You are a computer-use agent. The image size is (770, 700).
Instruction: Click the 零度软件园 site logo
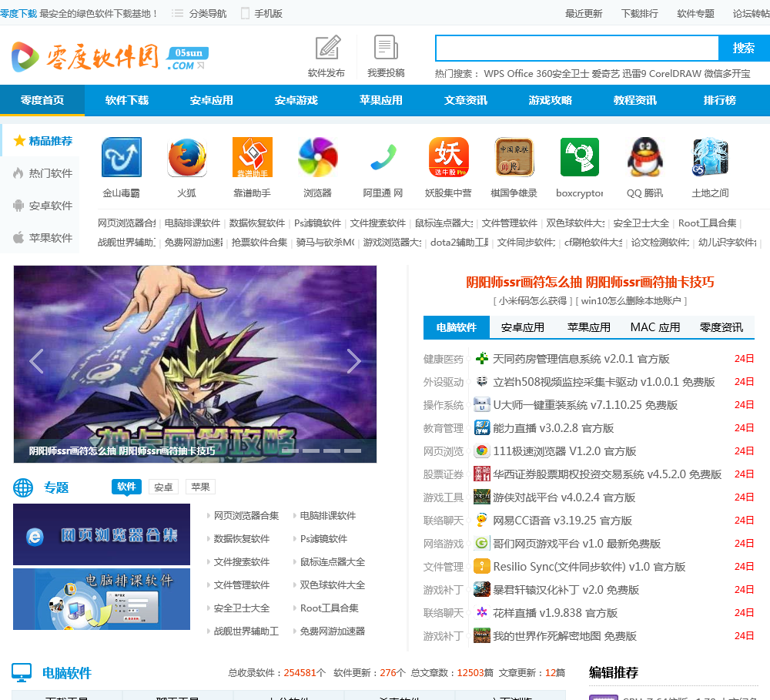coord(110,58)
